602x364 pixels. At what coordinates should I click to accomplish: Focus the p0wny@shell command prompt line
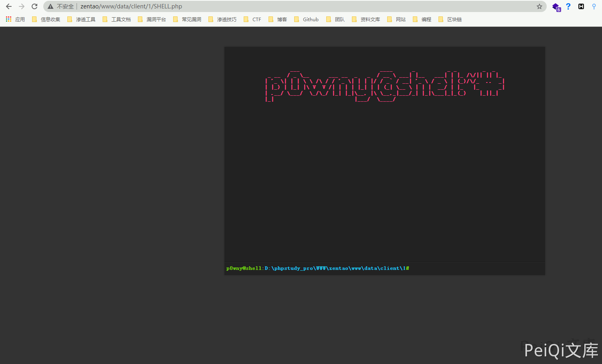pos(473,268)
